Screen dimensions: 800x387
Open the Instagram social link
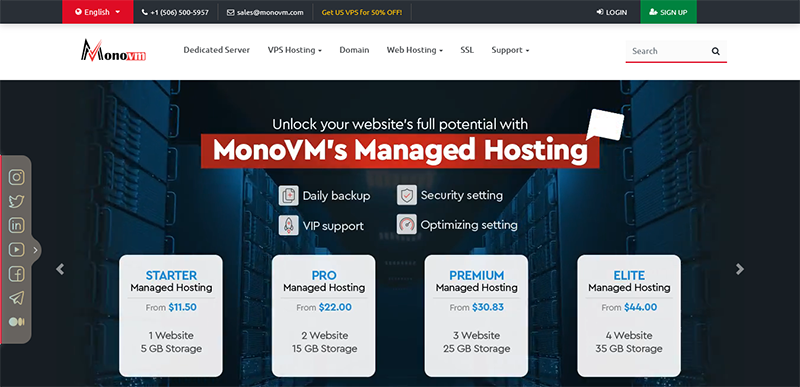click(x=17, y=177)
